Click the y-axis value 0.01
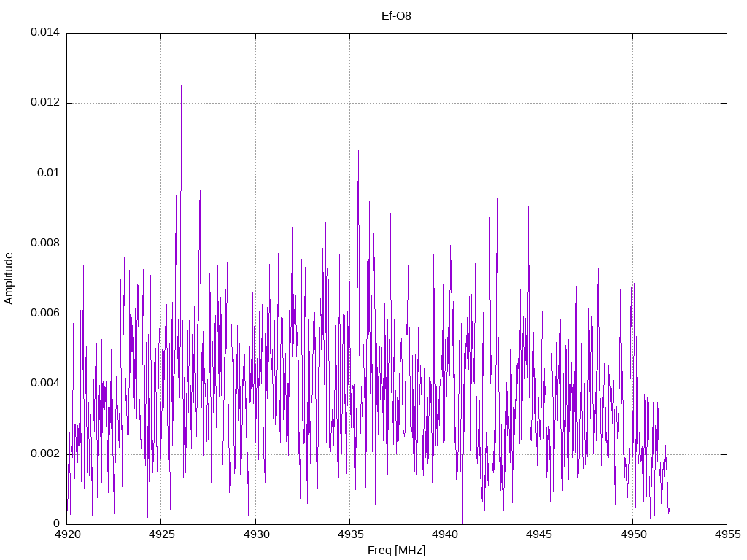 (x=49, y=173)
